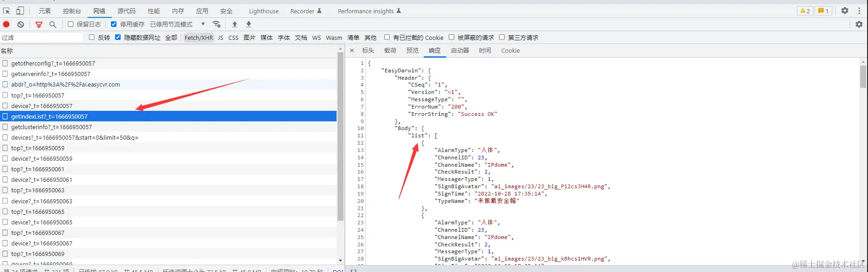Screen dimensions: 868x272
Task: Click response pane vertical scrollbar
Action: [x=863, y=76]
